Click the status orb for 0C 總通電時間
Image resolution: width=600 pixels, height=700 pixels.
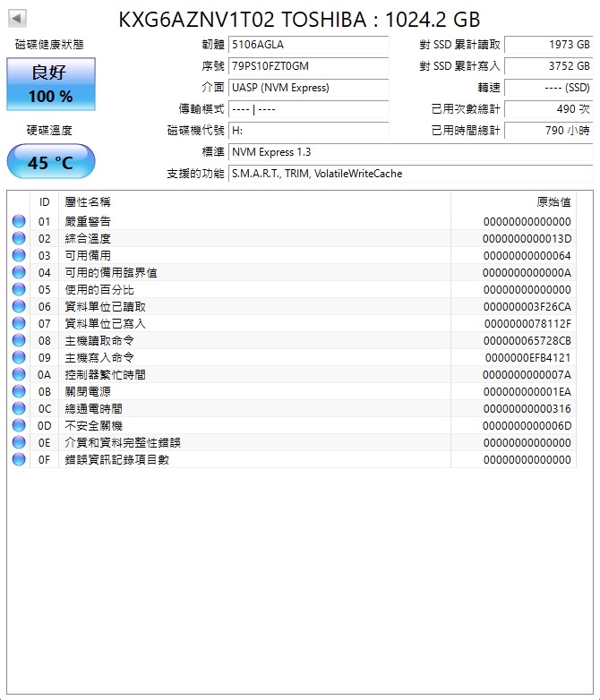[x=19, y=408]
